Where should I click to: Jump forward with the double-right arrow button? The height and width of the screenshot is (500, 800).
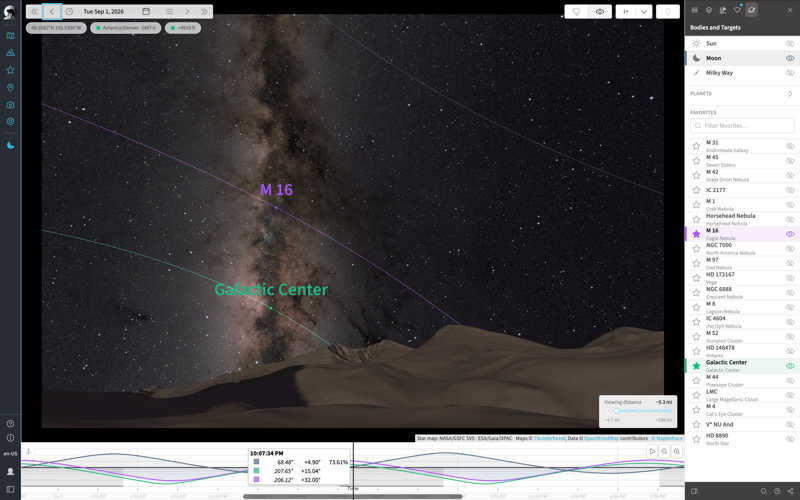[204, 11]
